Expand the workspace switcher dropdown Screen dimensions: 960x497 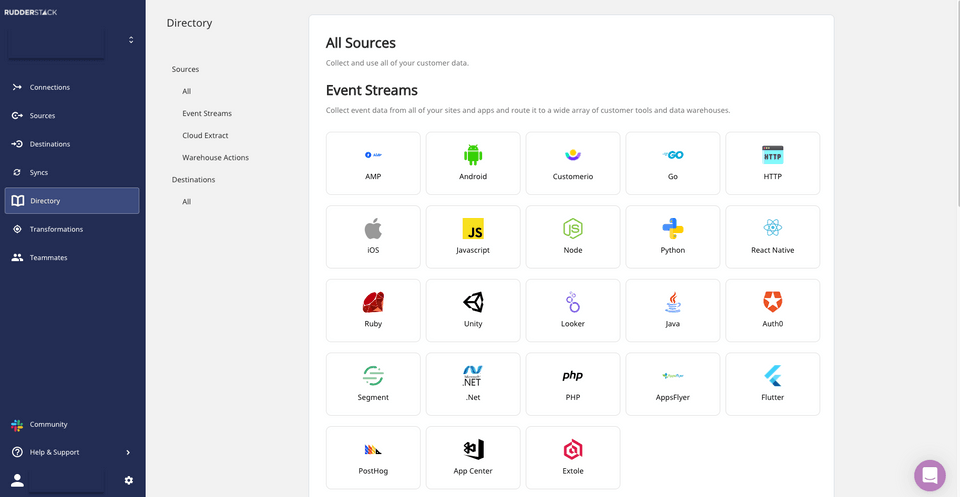point(130,40)
